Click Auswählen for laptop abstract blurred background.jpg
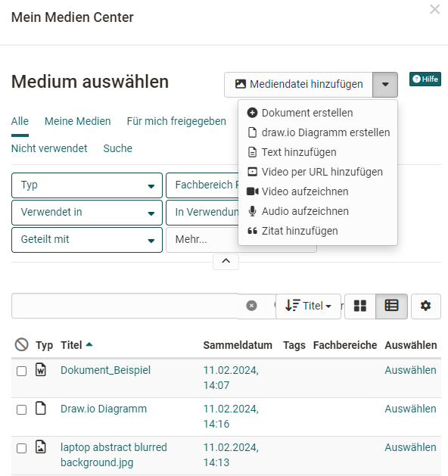 click(410, 447)
